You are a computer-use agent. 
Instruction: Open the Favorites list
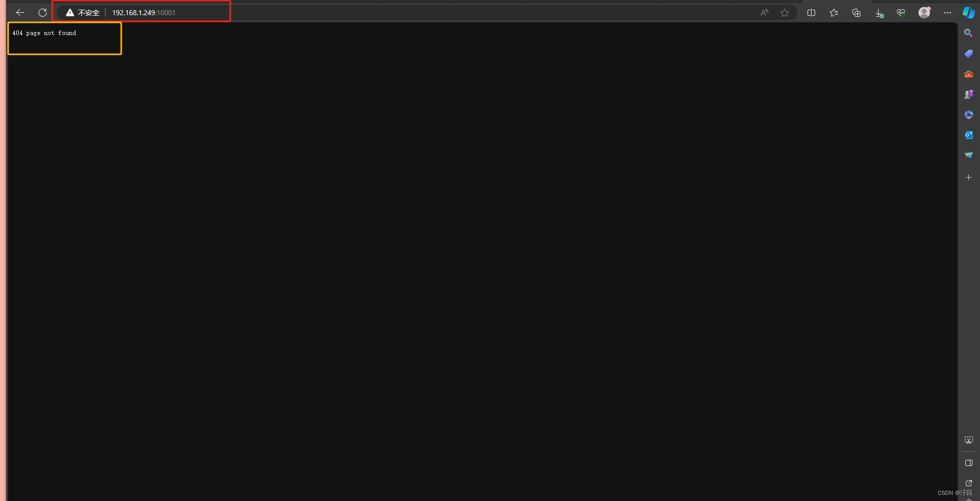point(834,13)
